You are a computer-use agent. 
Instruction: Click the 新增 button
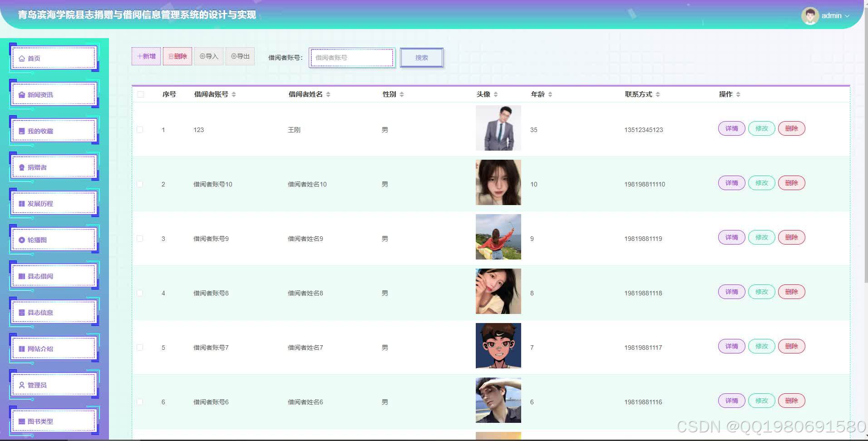click(146, 56)
